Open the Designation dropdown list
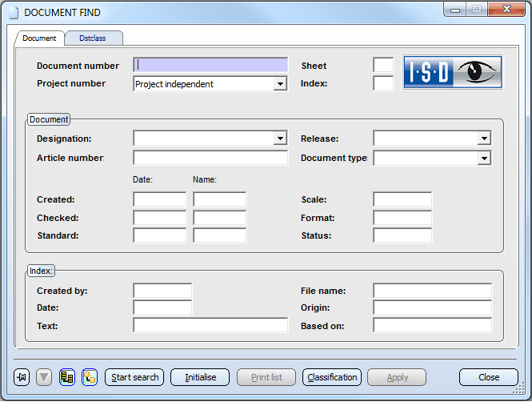This screenshot has width=532, height=402. [280, 139]
